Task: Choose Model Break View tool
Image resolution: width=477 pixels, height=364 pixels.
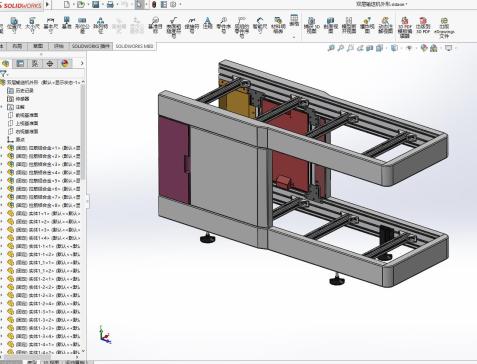Action: (x=349, y=25)
